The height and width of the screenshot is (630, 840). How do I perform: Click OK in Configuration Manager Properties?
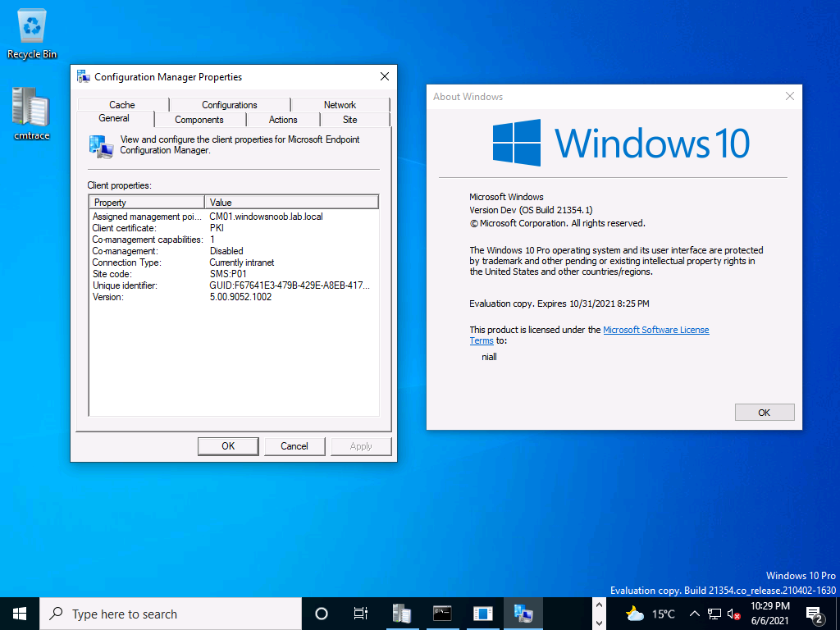point(228,446)
